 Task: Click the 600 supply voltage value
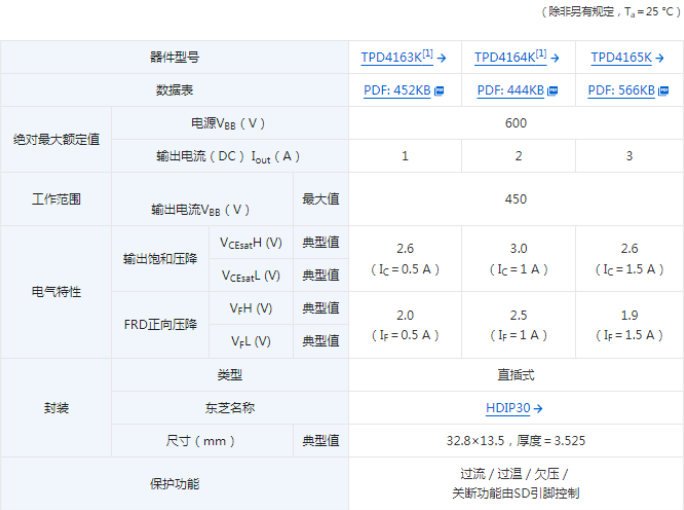point(516,123)
